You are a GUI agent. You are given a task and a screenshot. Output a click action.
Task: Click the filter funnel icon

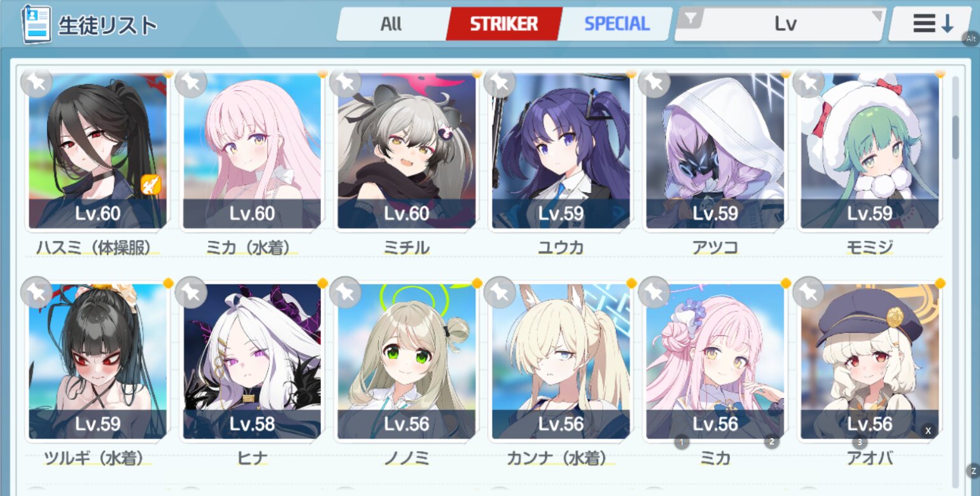[x=691, y=20]
